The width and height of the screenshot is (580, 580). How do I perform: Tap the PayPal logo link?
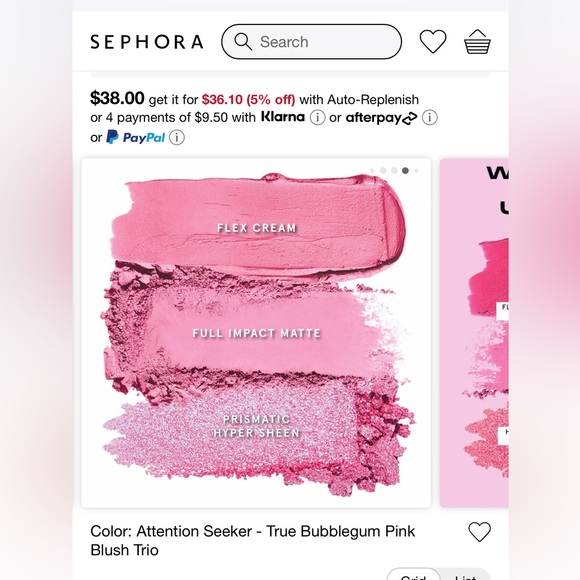coord(136,137)
